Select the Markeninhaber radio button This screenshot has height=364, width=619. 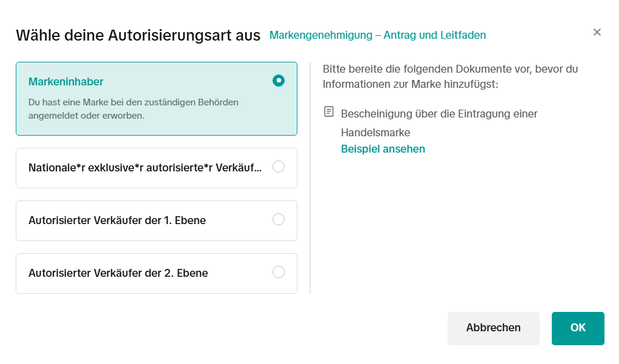click(x=279, y=81)
